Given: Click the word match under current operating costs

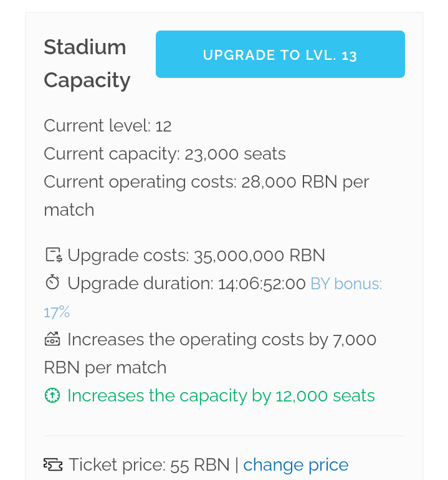Looking at the screenshot, I should [69, 210].
